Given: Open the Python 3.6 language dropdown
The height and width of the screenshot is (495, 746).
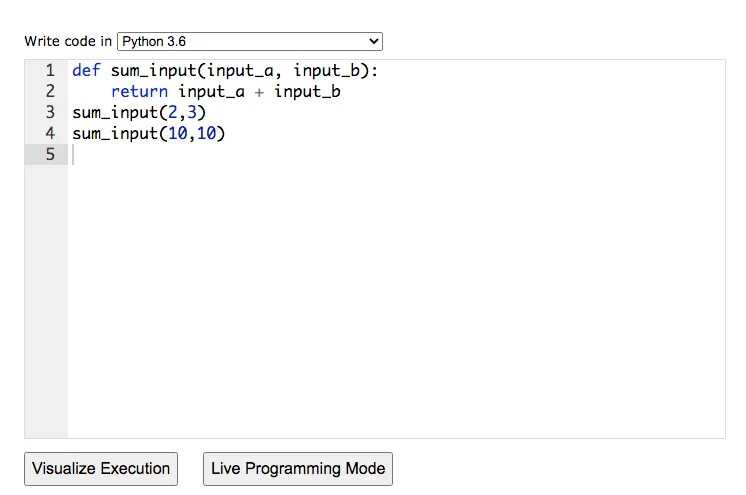Looking at the screenshot, I should click(x=249, y=41).
